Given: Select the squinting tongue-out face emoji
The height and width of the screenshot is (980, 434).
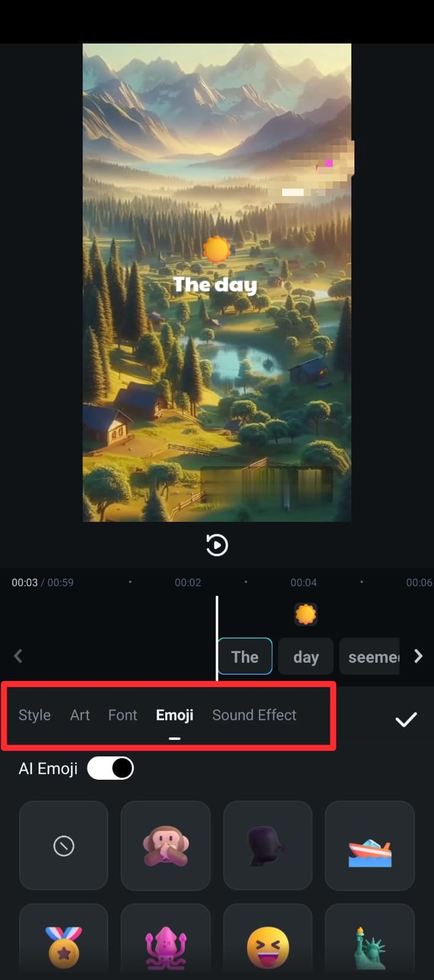Looking at the screenshot, I should coord(268,943).
